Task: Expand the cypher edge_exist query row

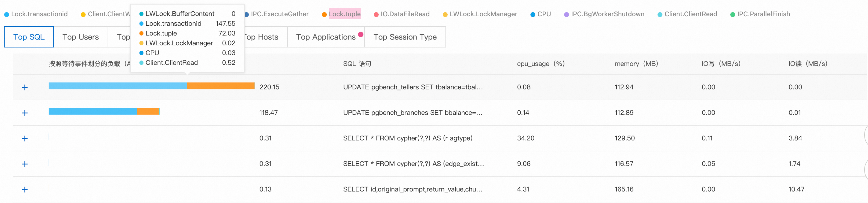Action: pyautogui.click(x=25, y=164)
